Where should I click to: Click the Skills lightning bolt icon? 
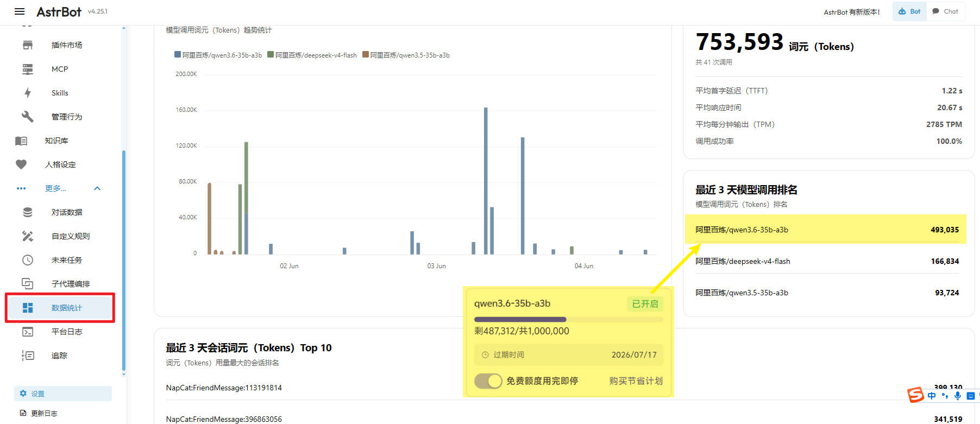[28, 93]
